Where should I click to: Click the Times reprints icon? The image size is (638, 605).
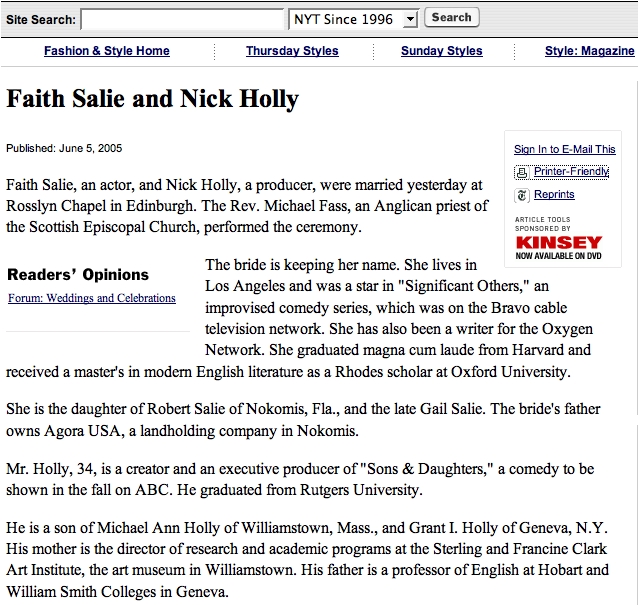point(522,195)
